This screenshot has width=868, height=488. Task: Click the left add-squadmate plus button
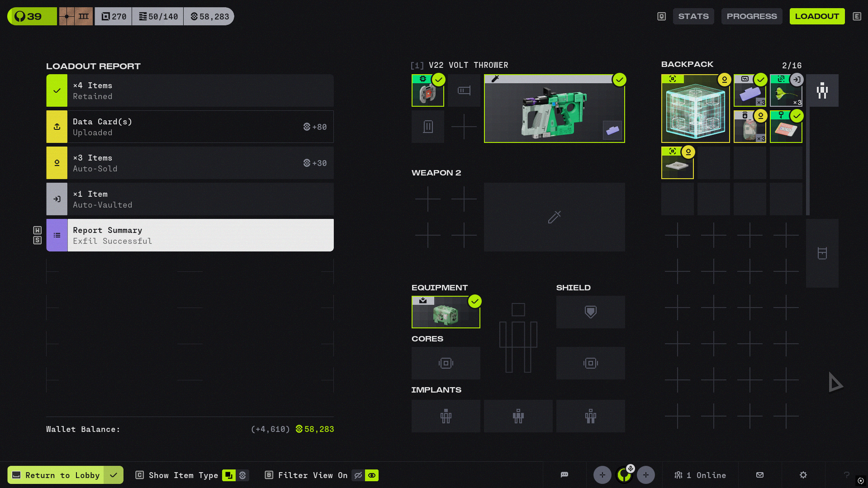pos(602,475)
